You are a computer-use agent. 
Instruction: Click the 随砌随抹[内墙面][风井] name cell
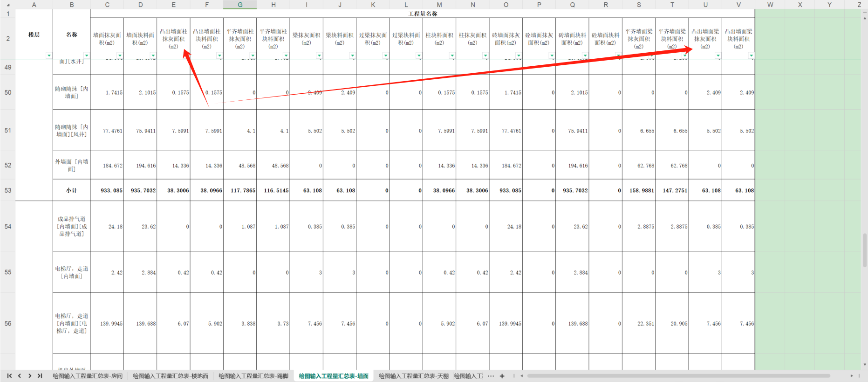pos(72,130)
